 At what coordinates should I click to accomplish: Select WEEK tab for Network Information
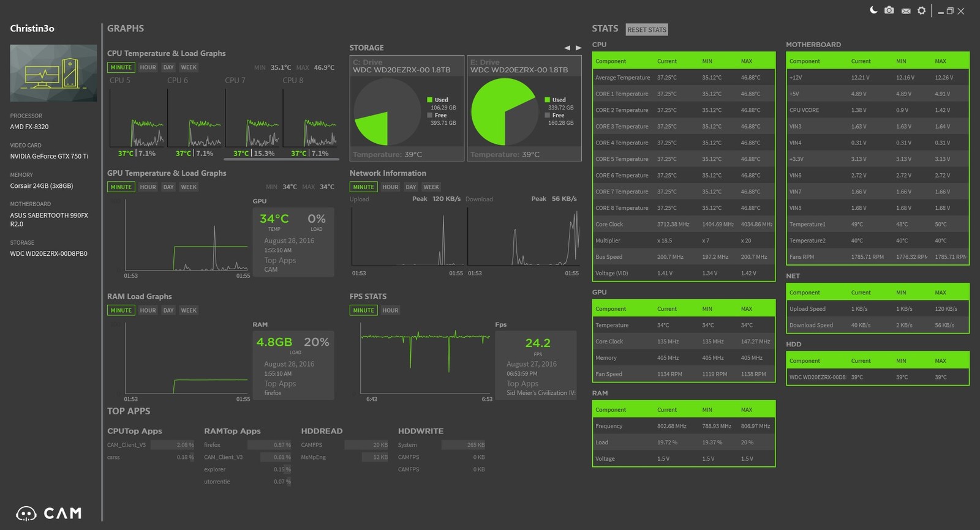[x=431, y=187]
